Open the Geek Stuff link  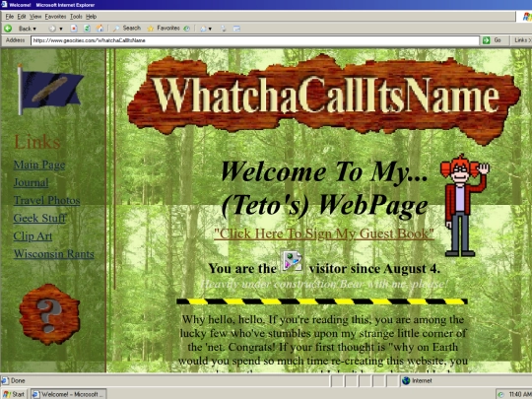tap(39, 218)
